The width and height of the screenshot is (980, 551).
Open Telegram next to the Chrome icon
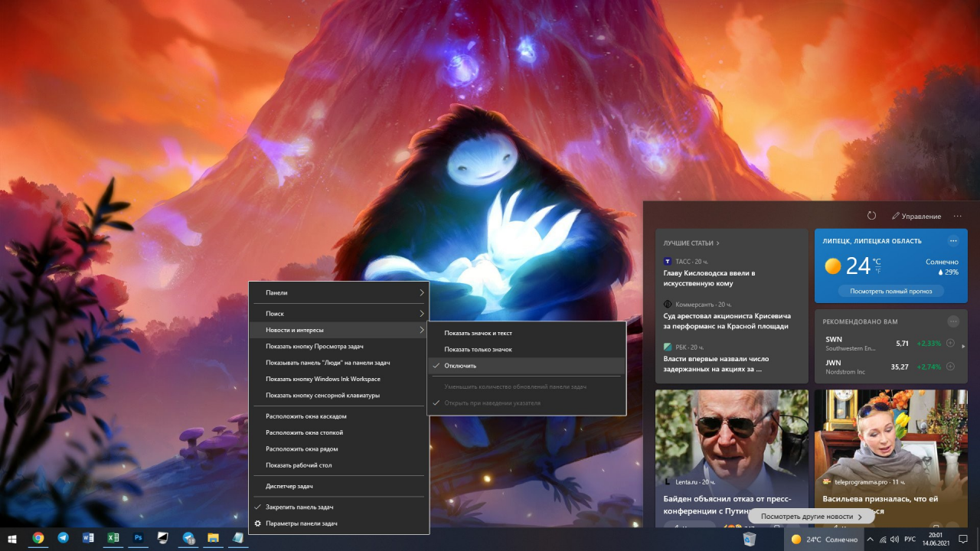pos(63,538)
